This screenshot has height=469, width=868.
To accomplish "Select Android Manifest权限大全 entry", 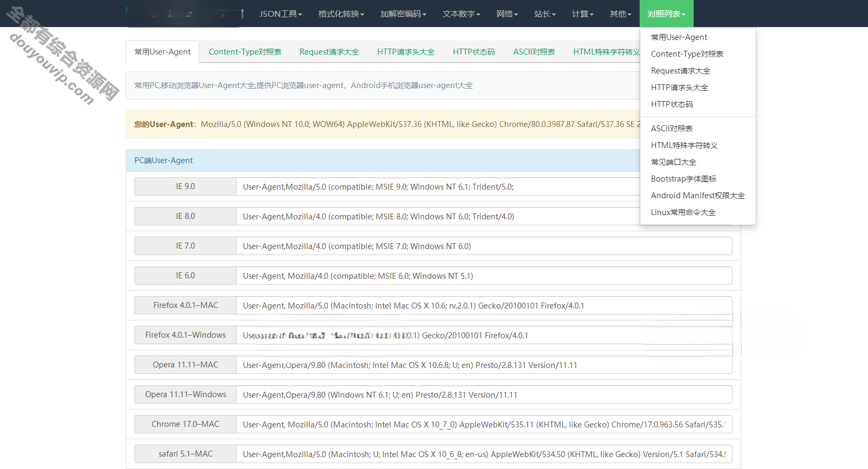I will click(697, 196).
